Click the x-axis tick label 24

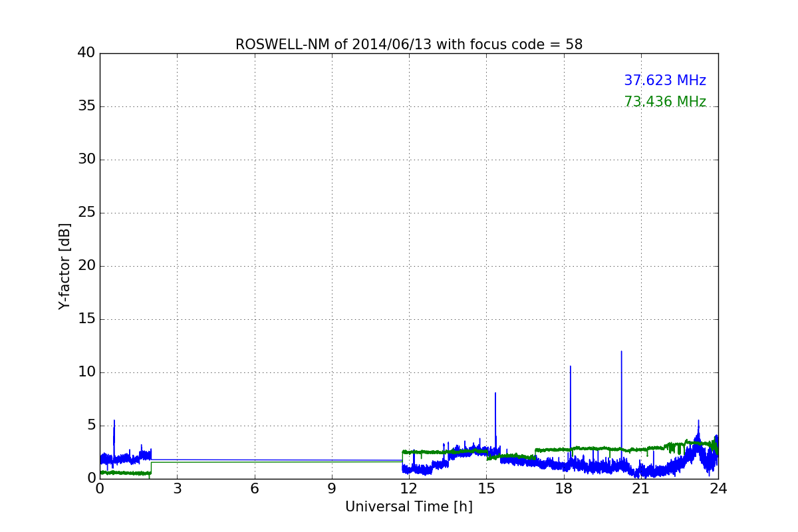tap(718, 489)
